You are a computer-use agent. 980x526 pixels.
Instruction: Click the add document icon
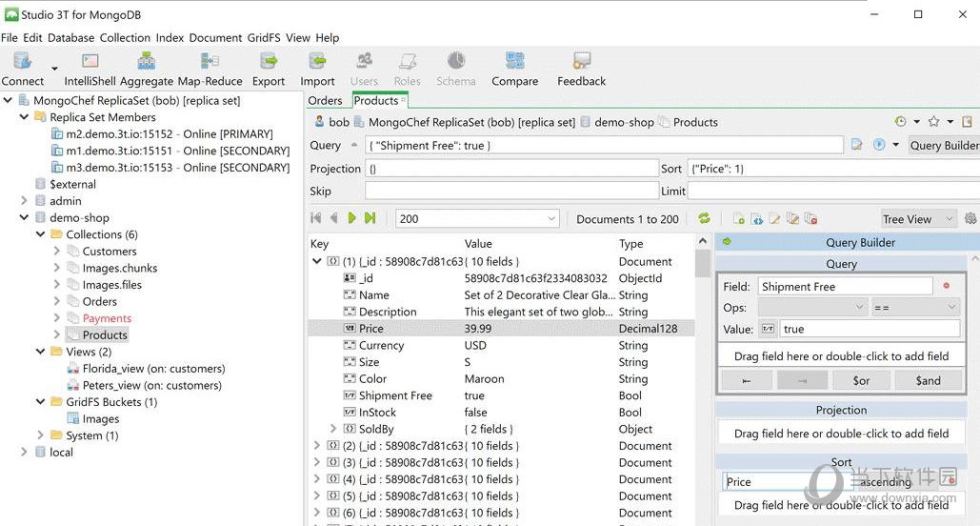[x=739, y=219]
